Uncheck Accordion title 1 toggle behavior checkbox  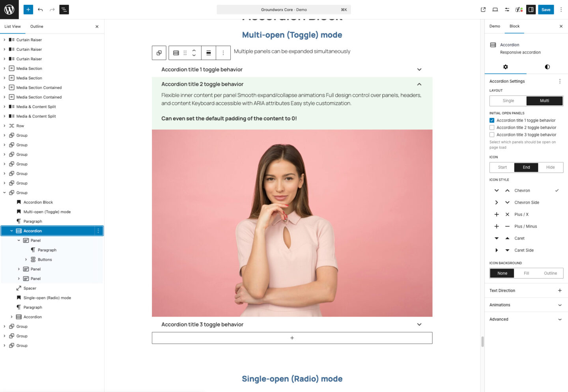coord(492,121)
